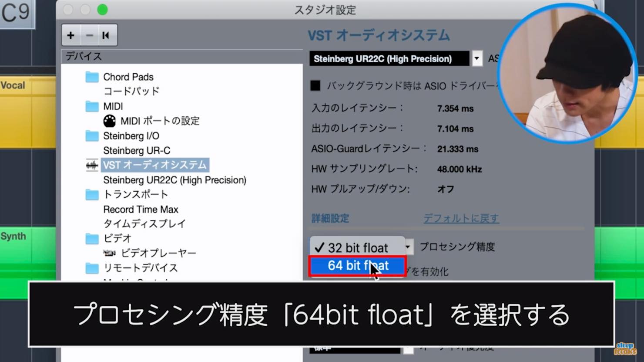Choose 32 bit float option
Viewport: 644px width, 362px height.
pyautogui.click(x=357, y=247)
